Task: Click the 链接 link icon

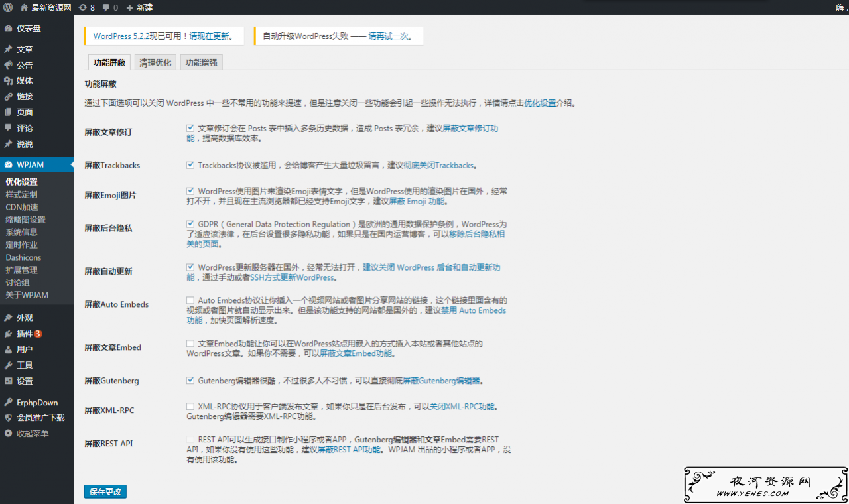Action: 8,96
